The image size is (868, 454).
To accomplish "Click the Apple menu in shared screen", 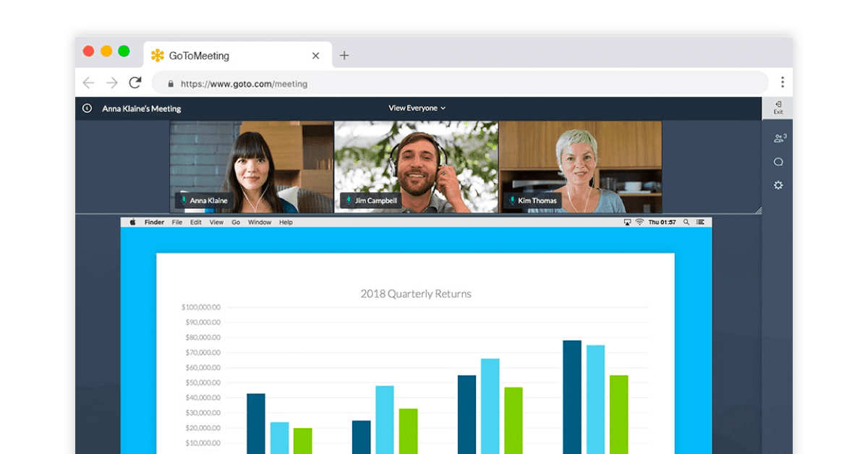I will [x=132, y=223].
